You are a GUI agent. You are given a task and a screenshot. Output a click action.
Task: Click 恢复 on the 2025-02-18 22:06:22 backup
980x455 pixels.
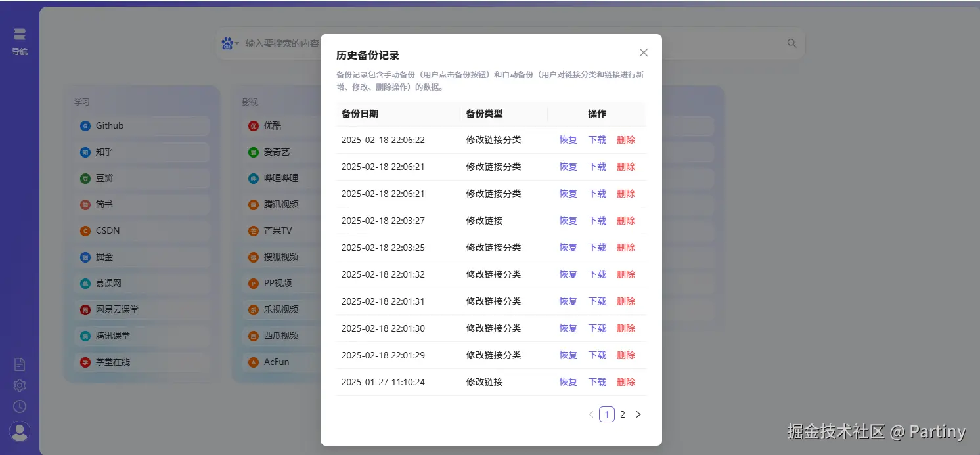568,139
